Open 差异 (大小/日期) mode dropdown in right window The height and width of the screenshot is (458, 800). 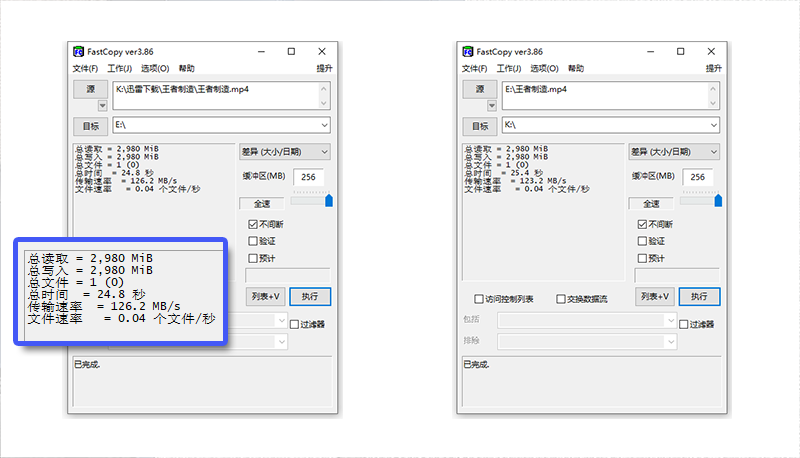674,152
